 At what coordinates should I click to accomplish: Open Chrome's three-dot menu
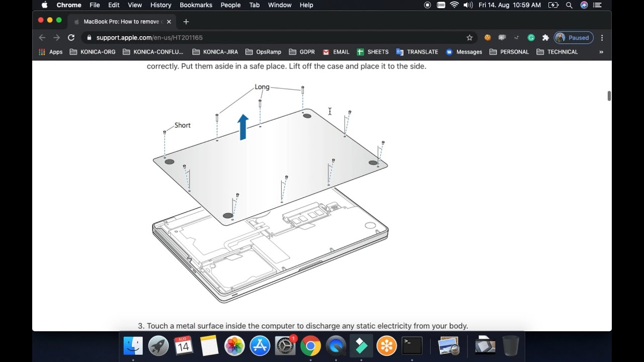coord(602,38)
